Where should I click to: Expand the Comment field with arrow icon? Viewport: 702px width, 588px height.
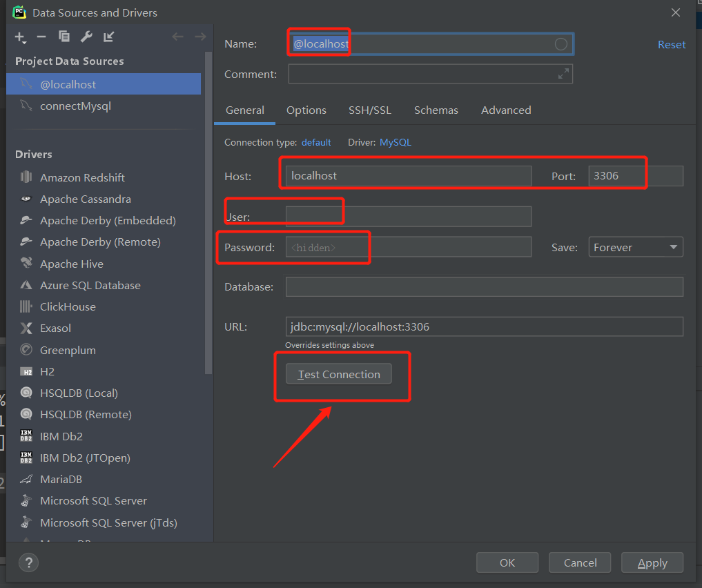point(563,74)
